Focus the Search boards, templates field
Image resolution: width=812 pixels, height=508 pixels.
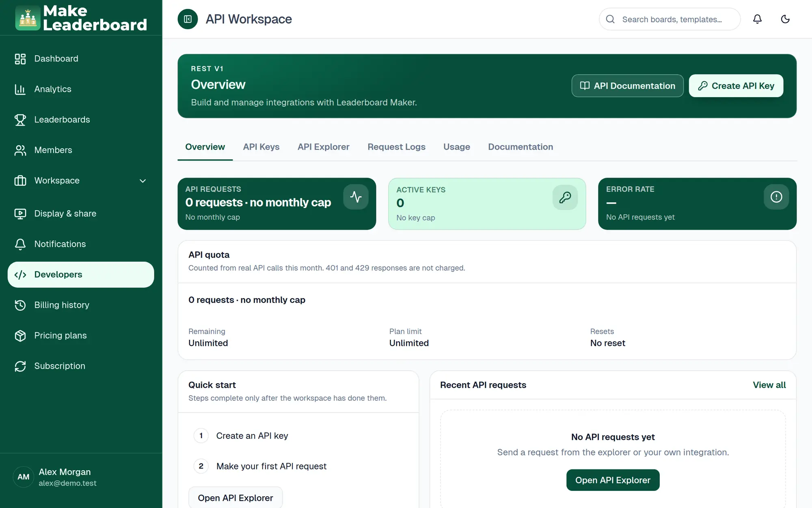669,19
